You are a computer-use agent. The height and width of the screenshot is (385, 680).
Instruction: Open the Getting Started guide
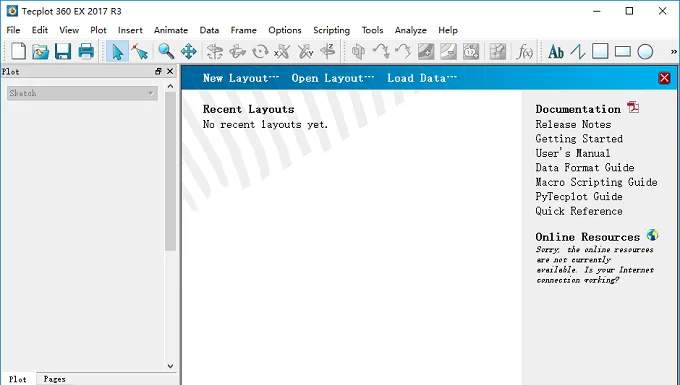coord(579,139)
